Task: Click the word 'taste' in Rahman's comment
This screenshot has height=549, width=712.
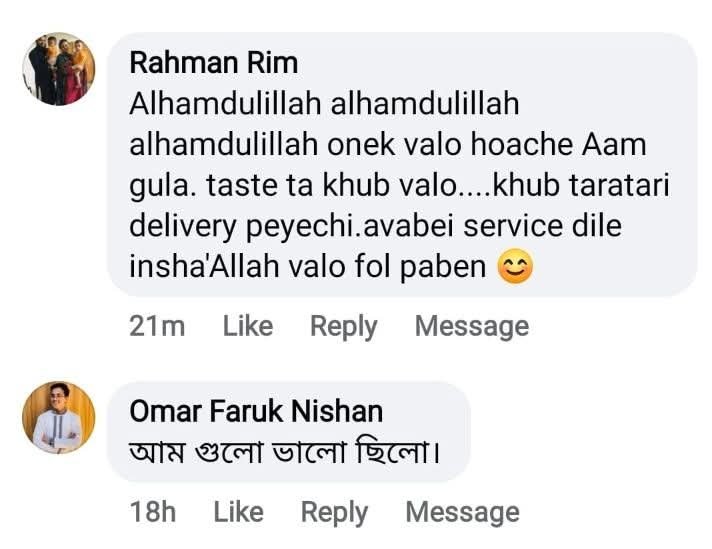Action: pos(242,186)
